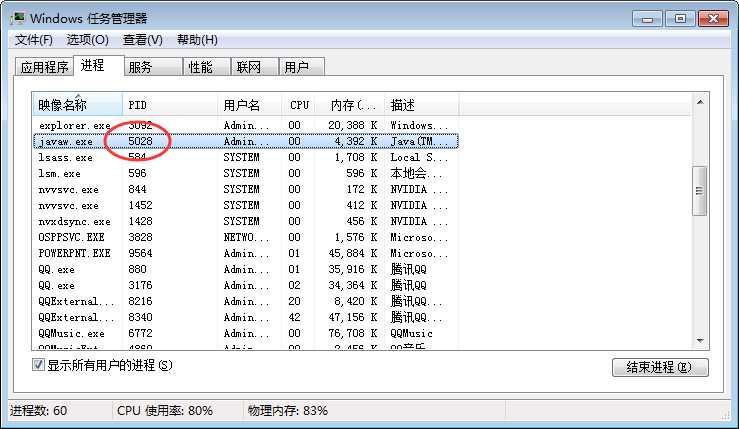Select nvvsvc.exe with PID 844

coord(246,190)
